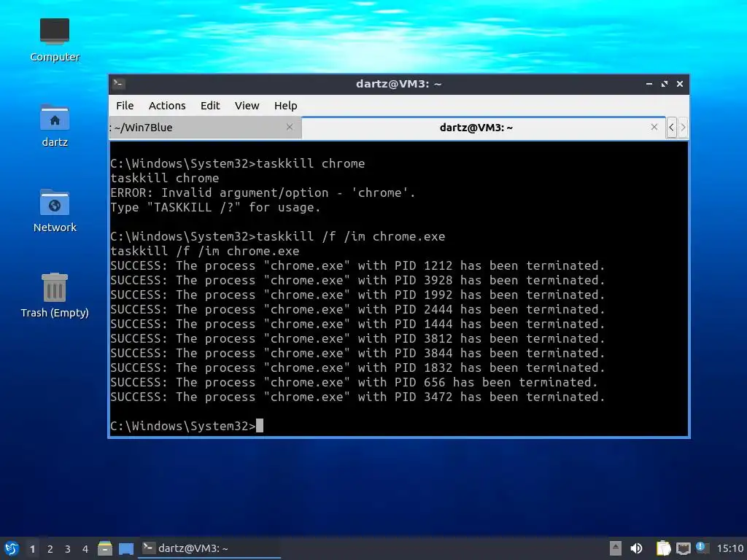
Task: Open the Edit menu
Action: point(210,106)
